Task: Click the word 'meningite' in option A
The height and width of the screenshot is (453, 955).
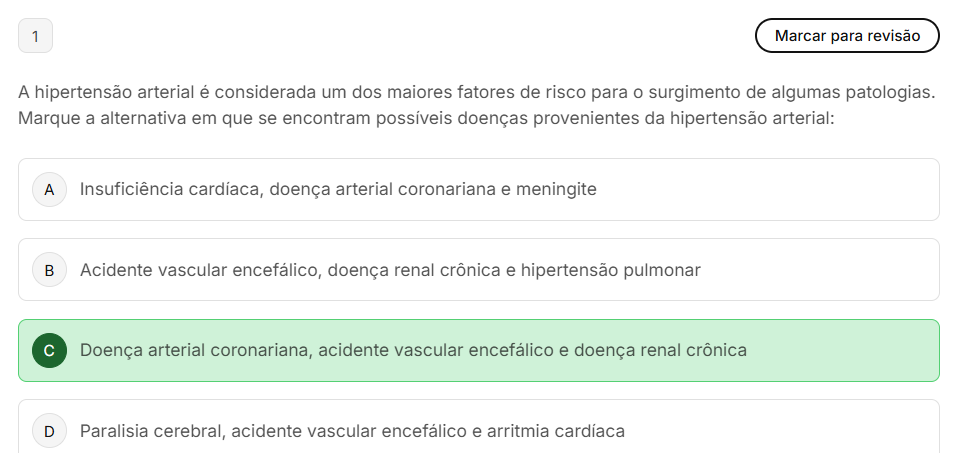Action: [x=556, y=189]
